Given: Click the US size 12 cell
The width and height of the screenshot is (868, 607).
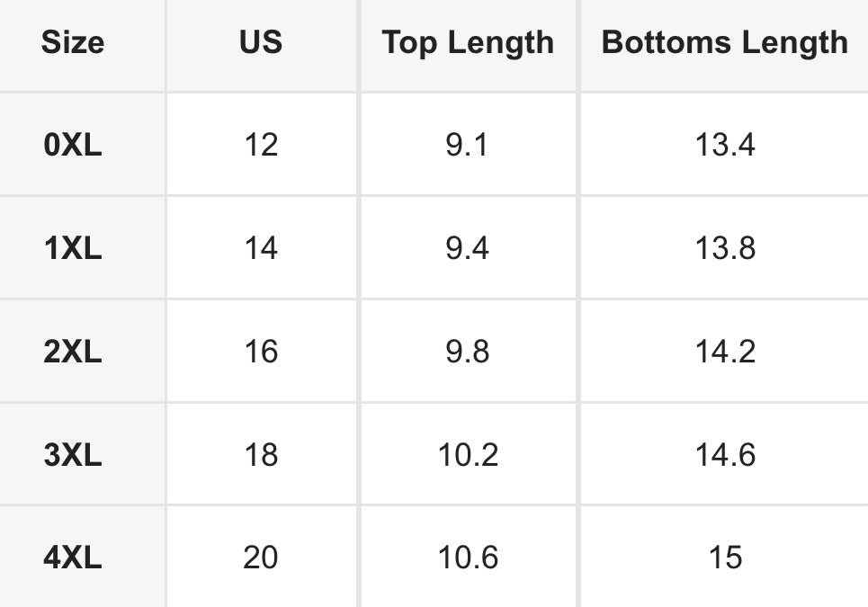Looking at the screenshot, I should pos(261,145).
